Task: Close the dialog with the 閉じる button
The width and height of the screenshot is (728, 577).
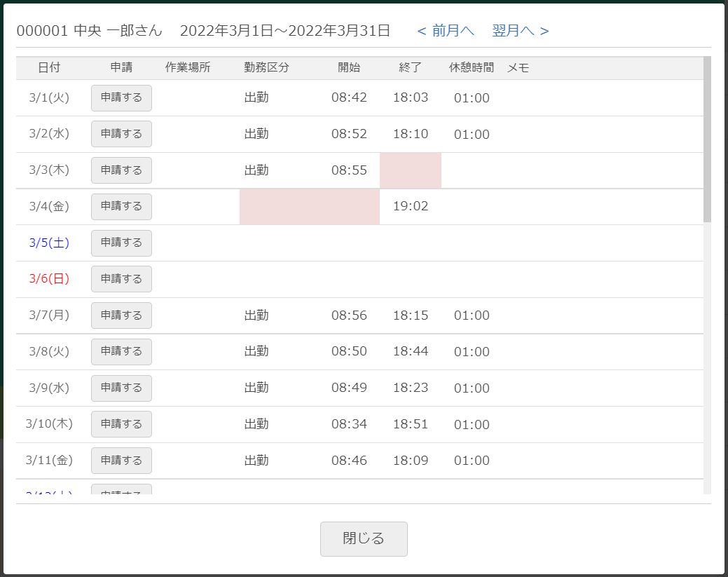Action: pos(364,538)
